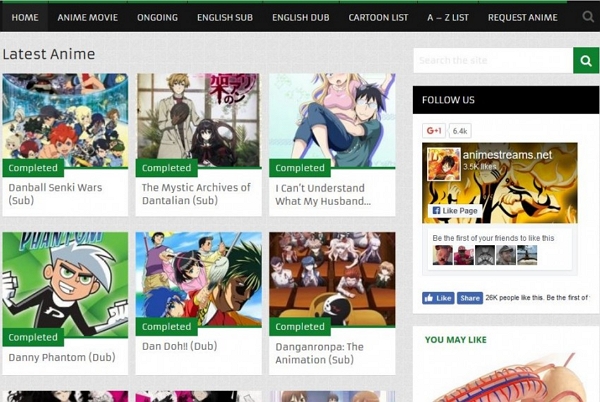Click Completed badge on I Can't Understand card

300,168
